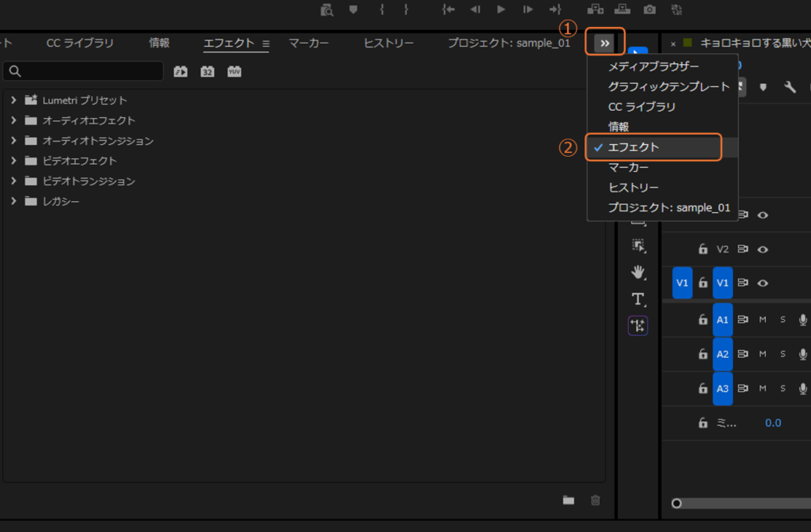Select the Type tool

pos(638,299)
